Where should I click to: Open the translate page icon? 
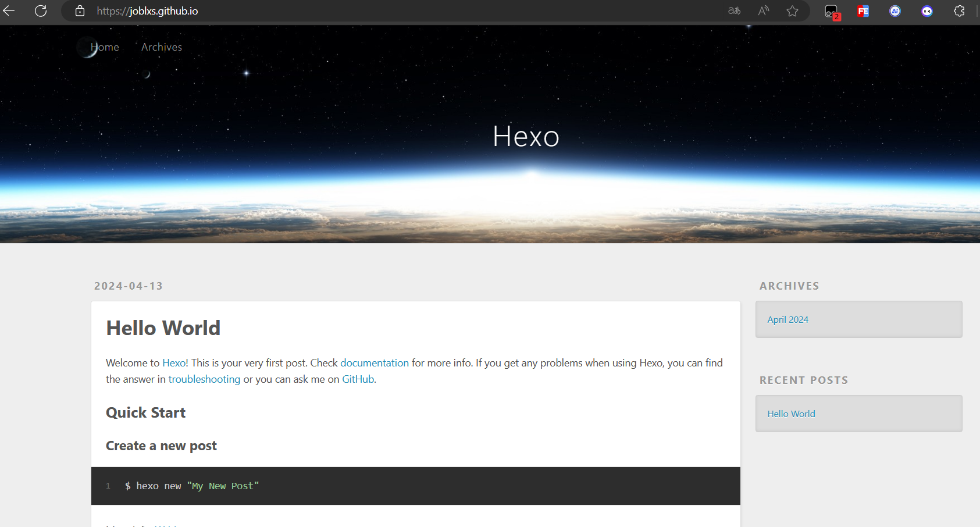734,11
